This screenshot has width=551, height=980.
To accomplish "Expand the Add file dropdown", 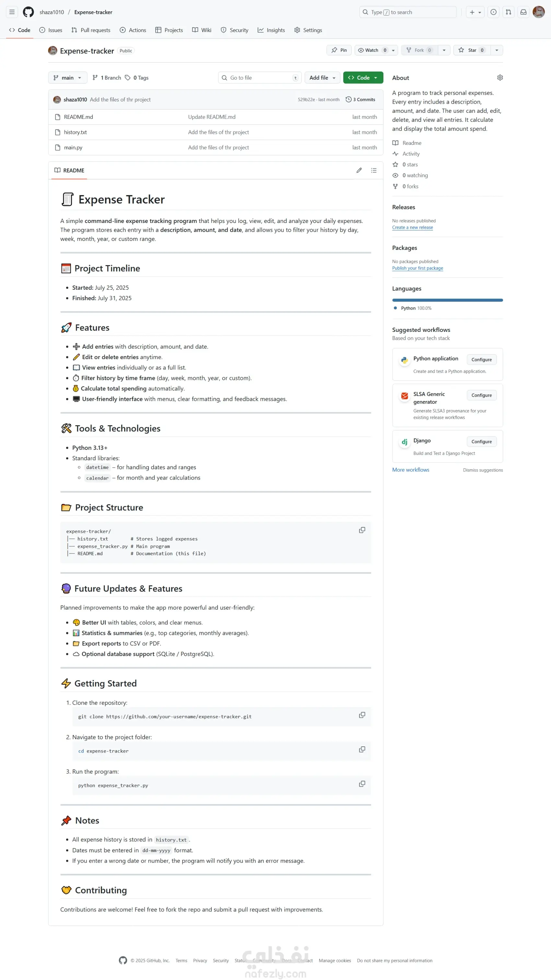I will [322, 77].
